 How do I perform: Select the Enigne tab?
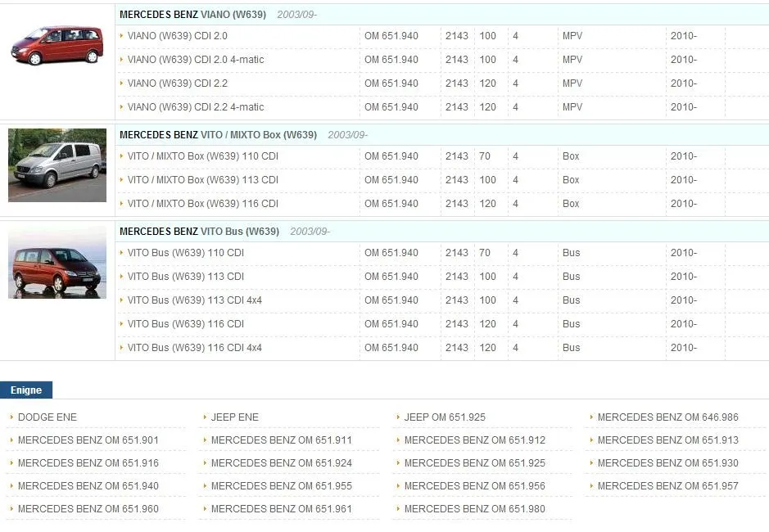pos(26,390)
